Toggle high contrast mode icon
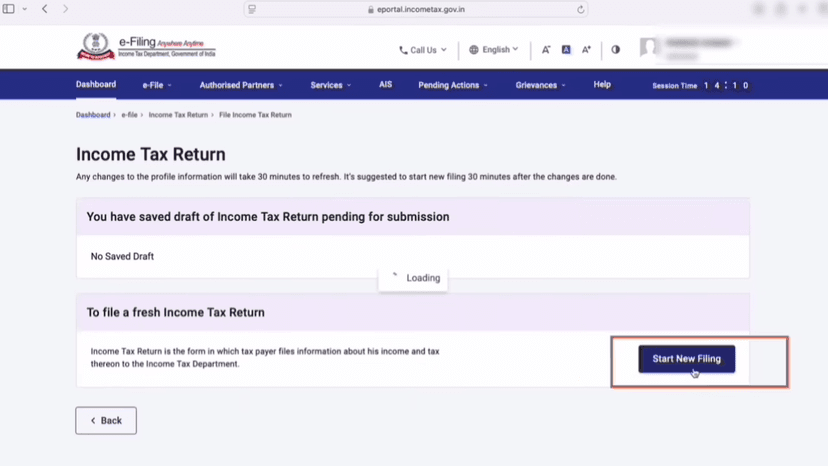828x466 pixels. pos(616,50)
